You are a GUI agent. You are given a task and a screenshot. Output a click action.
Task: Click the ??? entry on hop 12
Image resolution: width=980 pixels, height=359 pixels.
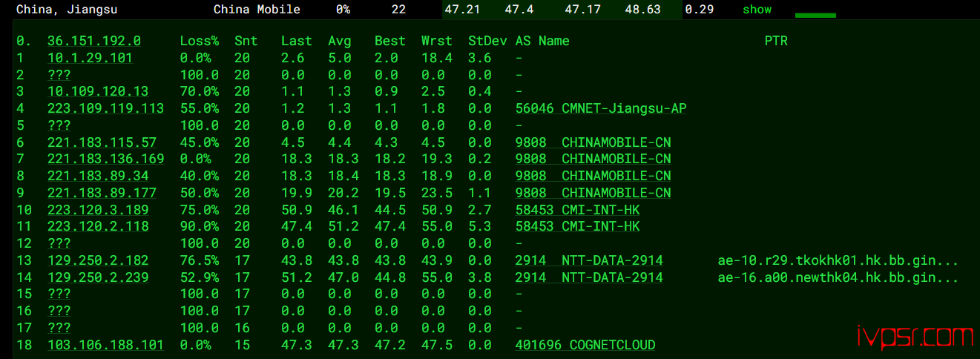click(x=59, y=243)
